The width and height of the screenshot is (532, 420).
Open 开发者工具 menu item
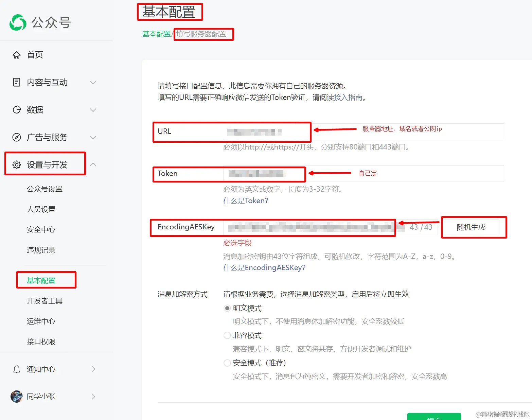pyautogui.click(x=45, y=301)
